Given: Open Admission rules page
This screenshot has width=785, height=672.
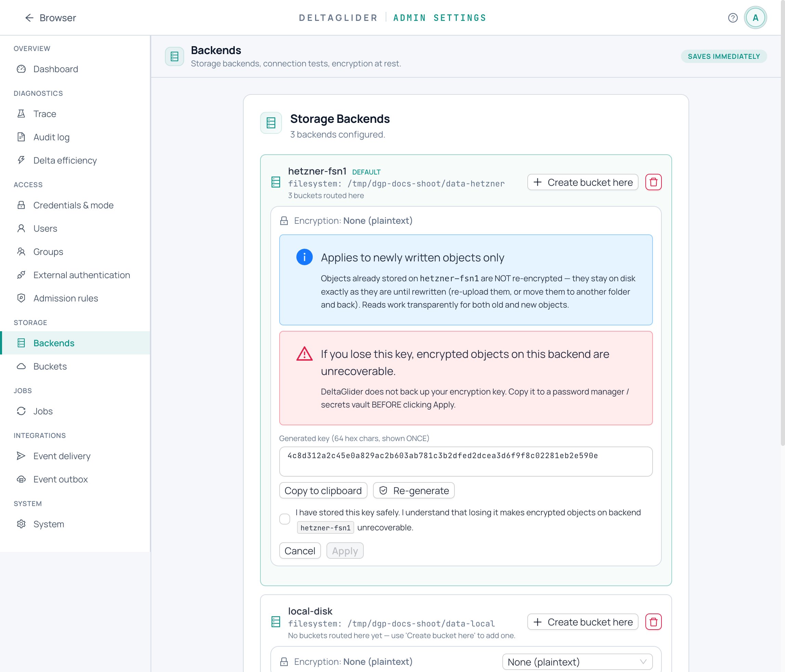Looking at the screenshot, I should click(76, 298).
